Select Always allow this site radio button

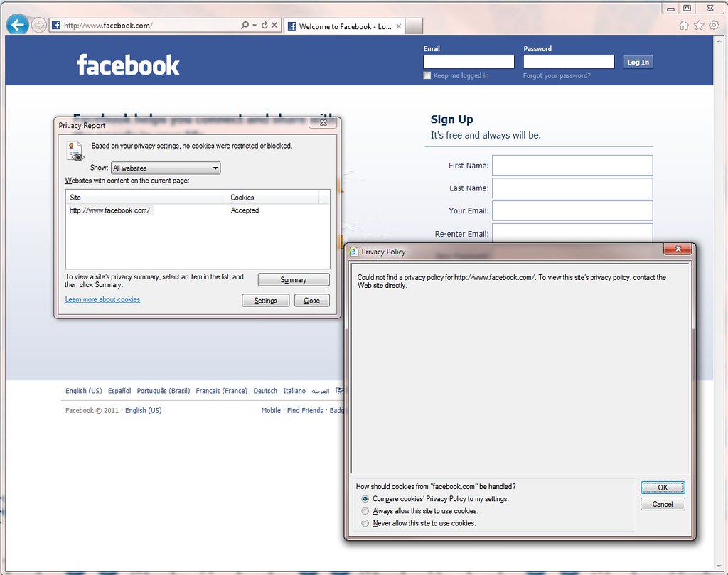click(x=365, y=511)
